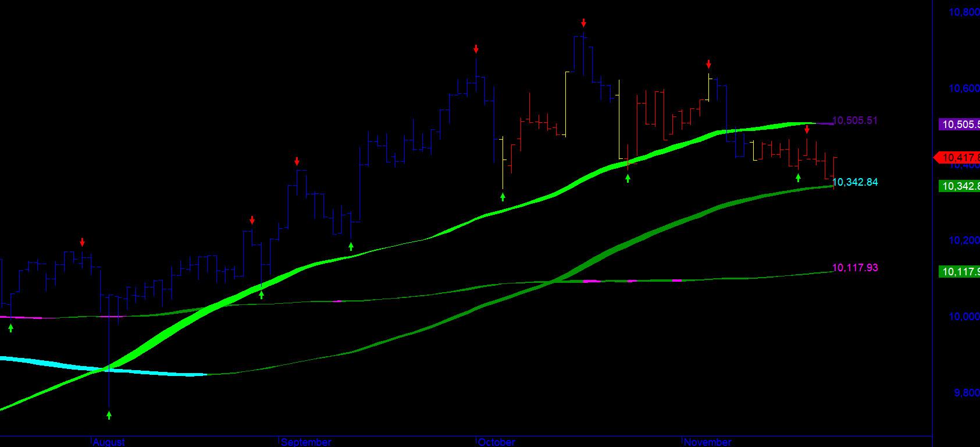Select the red sell arrow above the early November high
Image resolution: width=980 pixels, height=447 pixels.
(x=708, y=64)
